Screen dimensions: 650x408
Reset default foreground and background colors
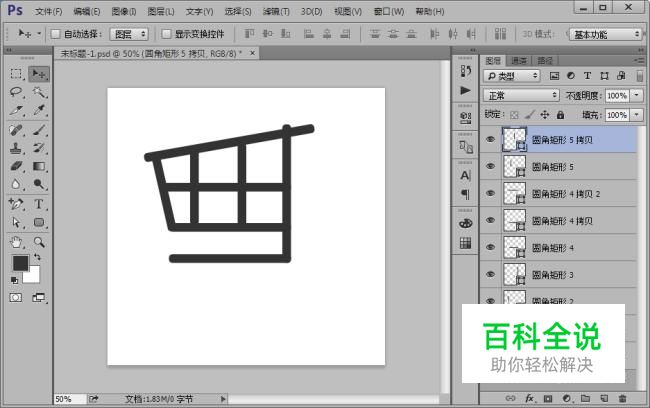point(14,281)
